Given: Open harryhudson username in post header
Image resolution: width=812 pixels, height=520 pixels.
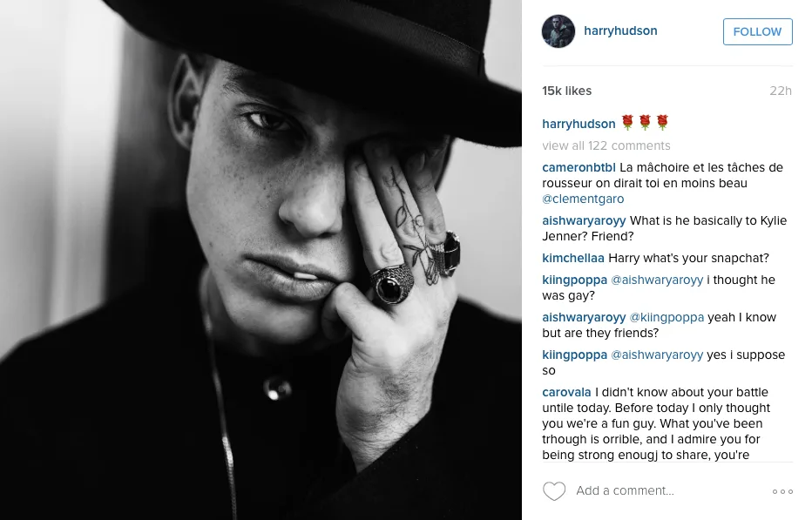Looking at the screenshot, I should [x=620, y=30].
